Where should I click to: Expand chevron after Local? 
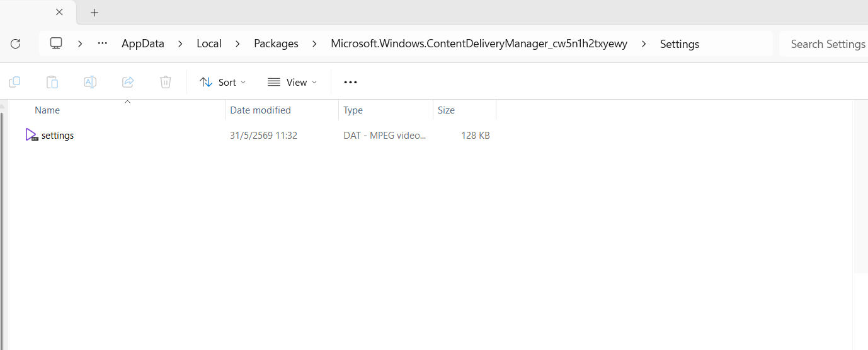[x=237, y=44]
